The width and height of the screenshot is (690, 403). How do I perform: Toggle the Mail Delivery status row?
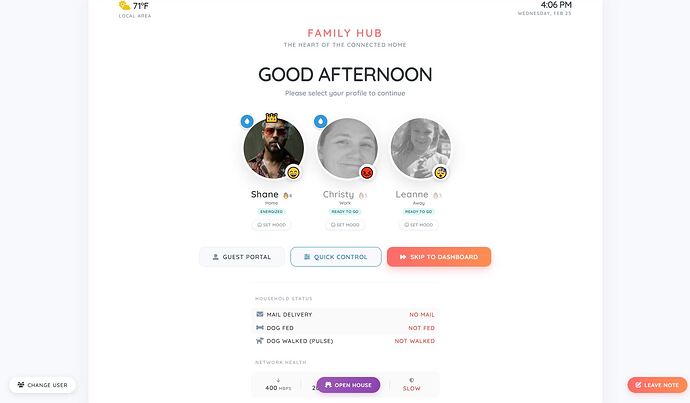pyautogui.click(x=345, y=314)
